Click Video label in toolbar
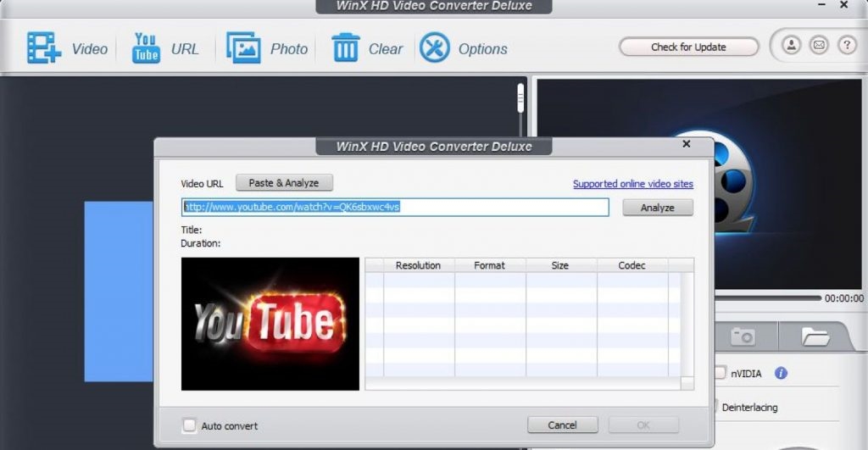Screen dimensions: 868x450 click(x=90, y=49)
